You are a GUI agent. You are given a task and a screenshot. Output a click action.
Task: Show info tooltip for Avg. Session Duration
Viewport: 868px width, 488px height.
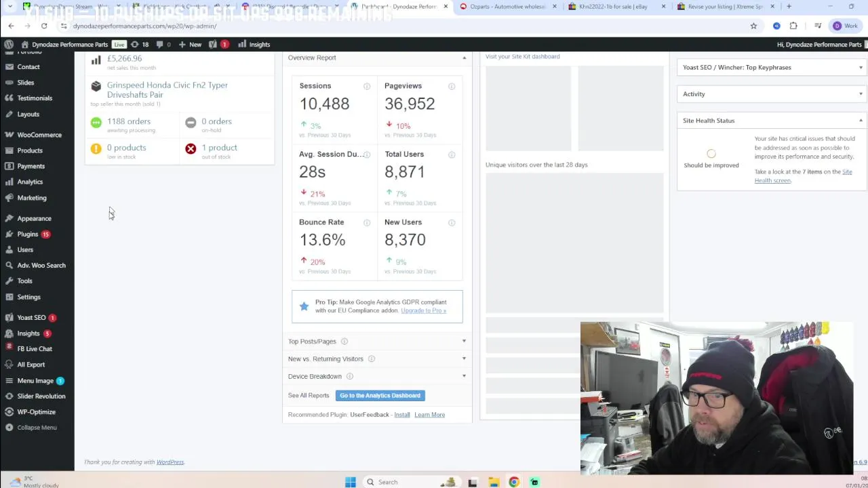pyautogui.click(x=367, y=155)
